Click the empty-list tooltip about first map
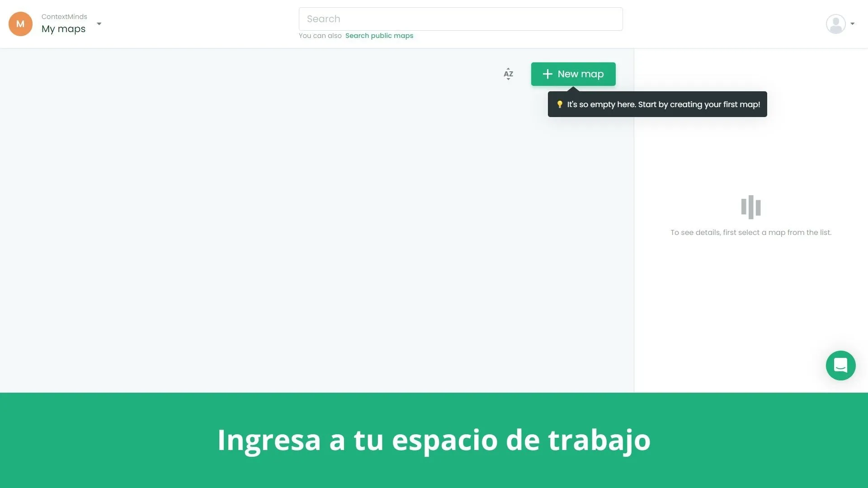Screen dimensions: 868x488 click(x=657, y=104)
